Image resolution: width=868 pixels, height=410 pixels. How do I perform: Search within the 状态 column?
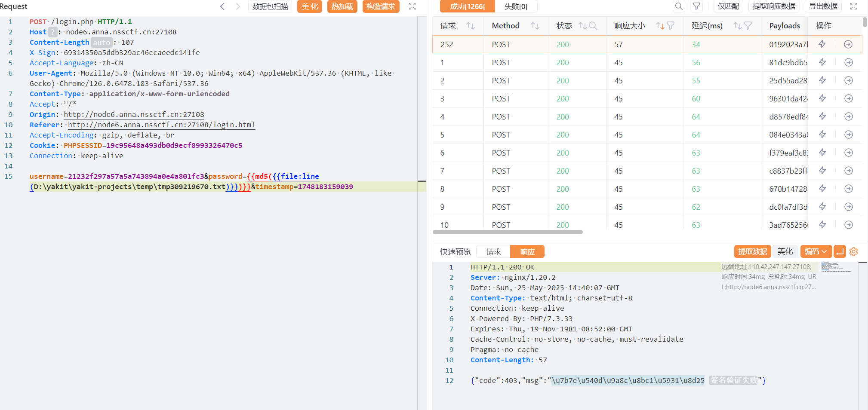pyautogui.click(x=593, y=26)
